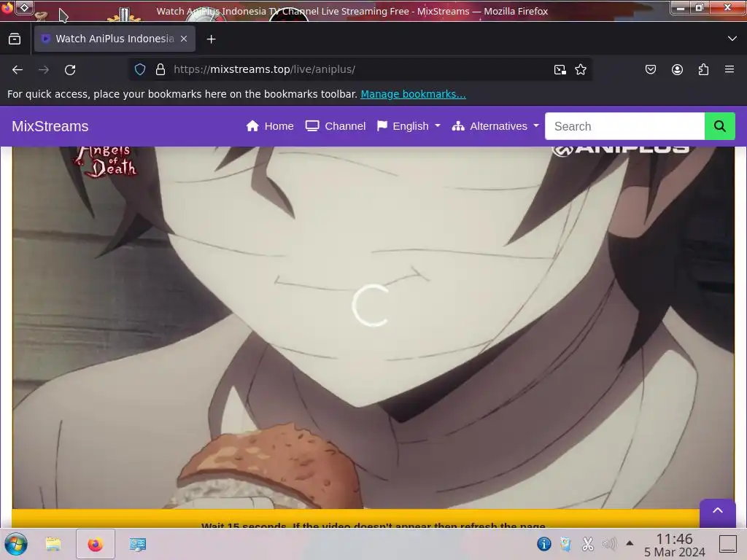Show desktop using taskbar corner button

[x=728, y=544]
